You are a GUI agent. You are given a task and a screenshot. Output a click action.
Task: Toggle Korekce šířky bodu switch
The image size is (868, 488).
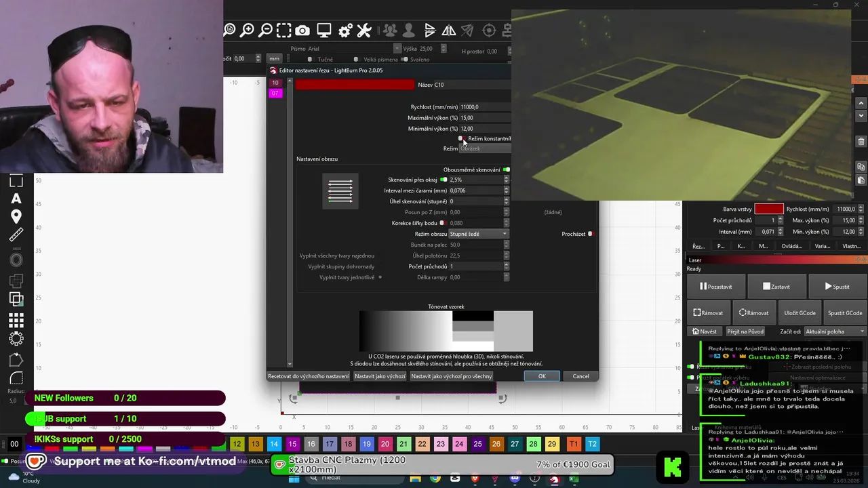coord(443,223)
